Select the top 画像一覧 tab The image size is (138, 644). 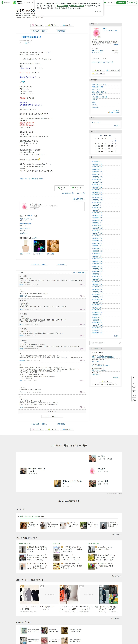67,25
